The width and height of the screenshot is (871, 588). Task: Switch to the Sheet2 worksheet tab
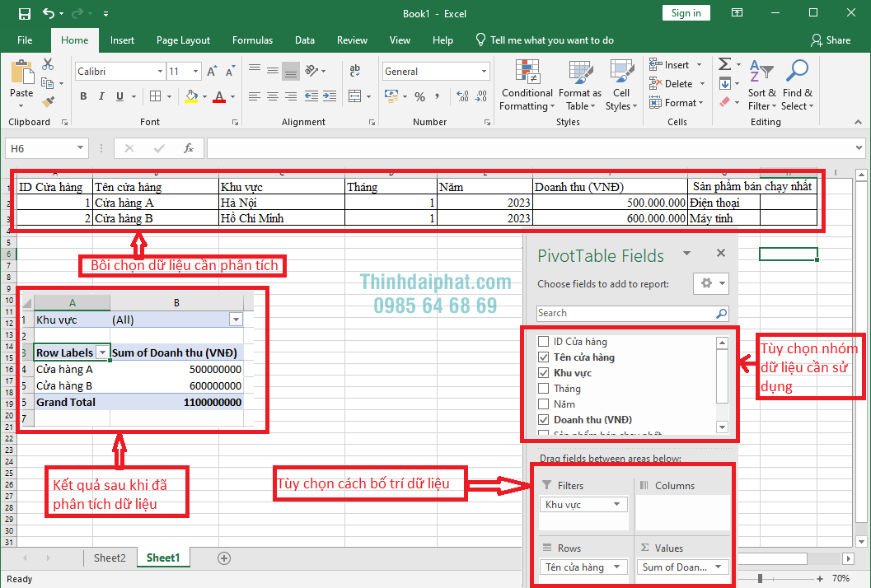tap(110, 558)
